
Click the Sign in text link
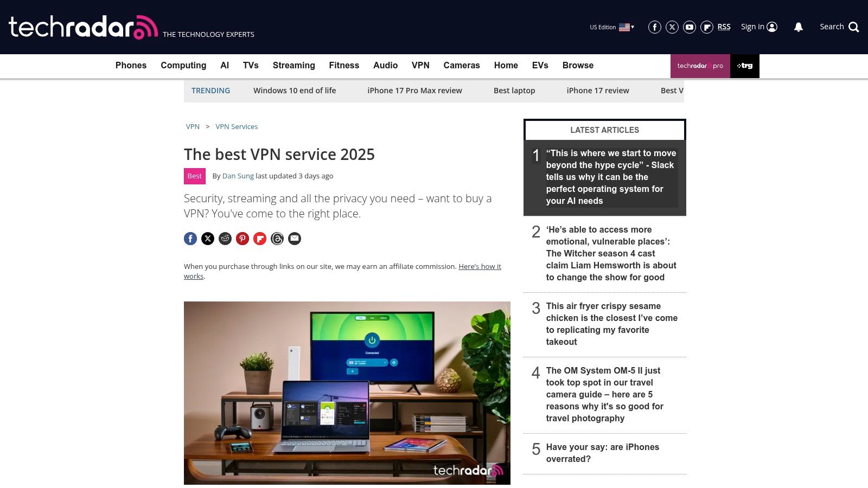[x=752, y=27]
